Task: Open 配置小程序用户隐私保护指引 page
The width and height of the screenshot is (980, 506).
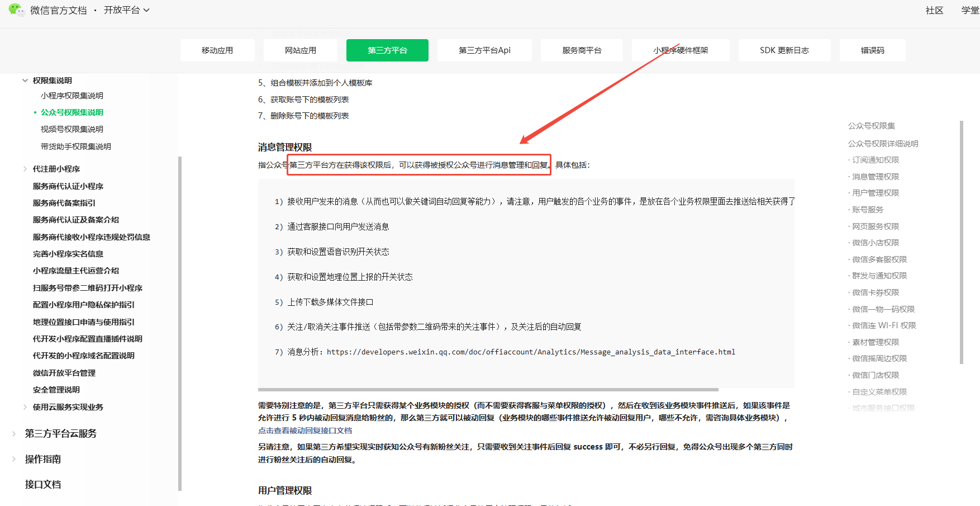Action: 84,305
